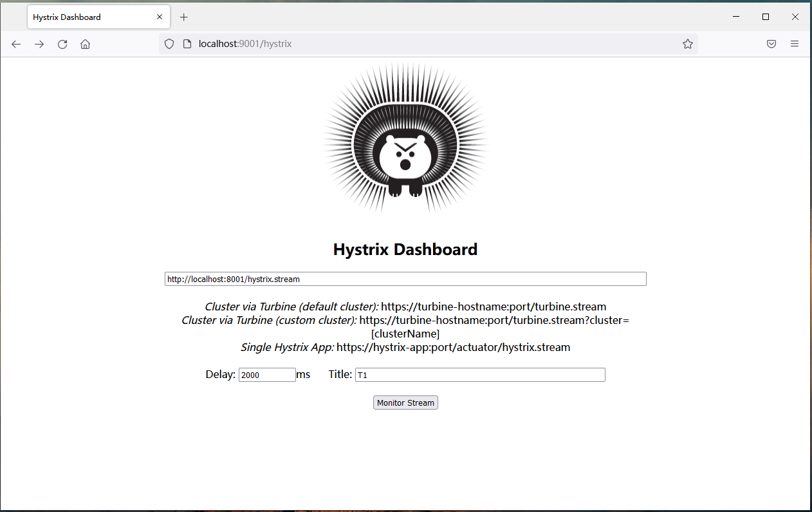Viewport: 812px width, 512px height.
Task: Click the URL 'https://turbine-hostname:port/turbine.stream' on default cluster line
Action: tap(494, 307)
